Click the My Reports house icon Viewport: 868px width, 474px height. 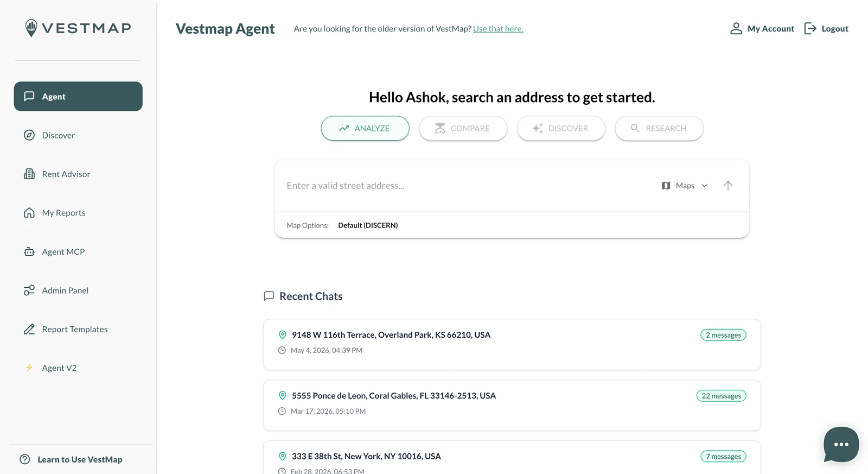click(29, 213)
